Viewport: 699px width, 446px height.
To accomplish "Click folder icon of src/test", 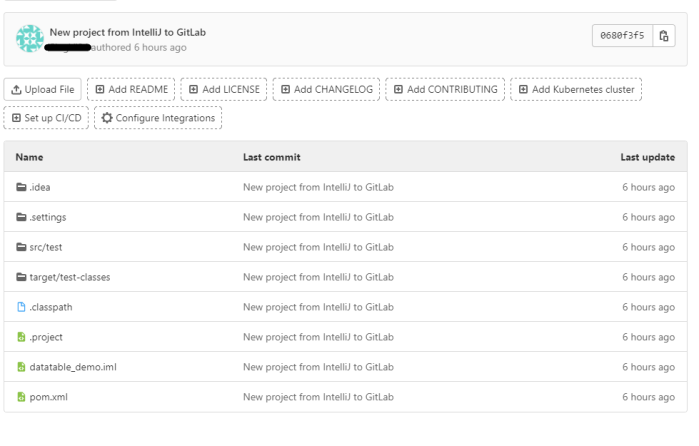I will point(21,247).
